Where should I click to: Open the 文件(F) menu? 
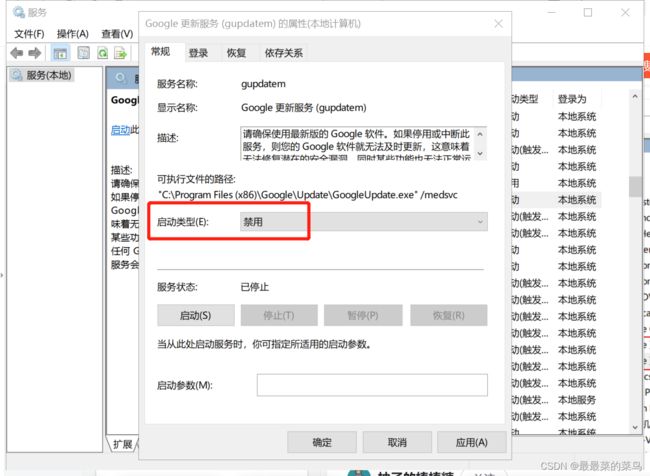(29, 34)
